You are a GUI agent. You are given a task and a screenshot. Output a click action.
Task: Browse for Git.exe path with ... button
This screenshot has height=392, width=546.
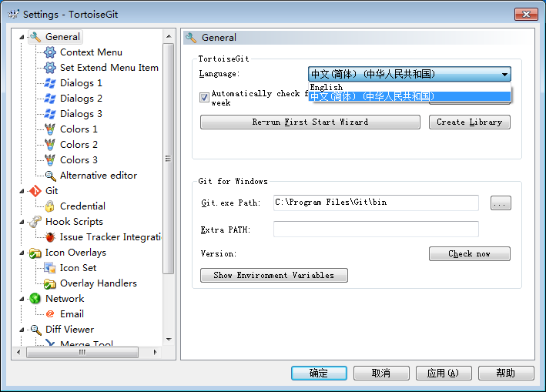point(501,203)
